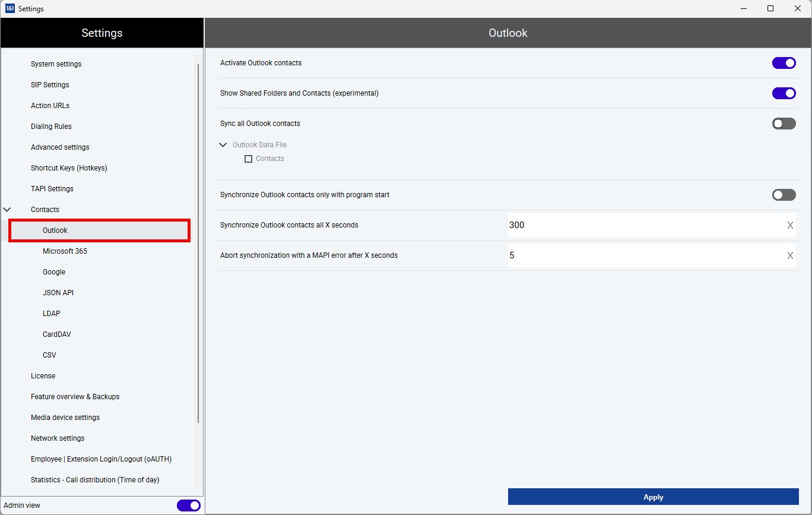Screen dimensions: 812x515
Task: Clear the sync interval 300 field with X
Action: click(790, 225)
